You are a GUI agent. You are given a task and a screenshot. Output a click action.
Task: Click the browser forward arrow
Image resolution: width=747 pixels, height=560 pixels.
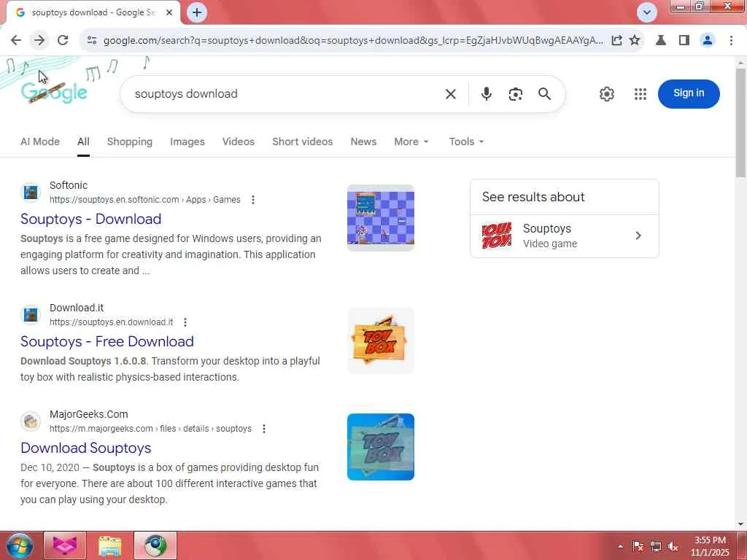[39, 41]
